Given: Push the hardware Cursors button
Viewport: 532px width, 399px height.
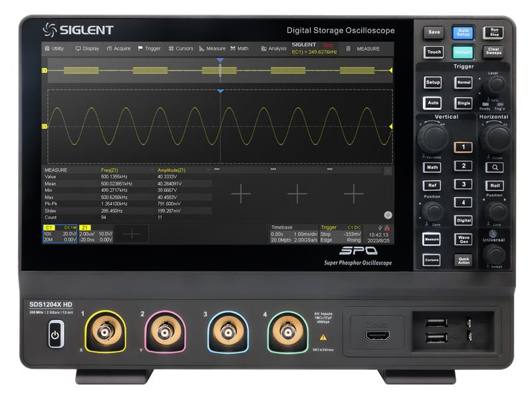Looking at the screenshot, I should [432, 260].
